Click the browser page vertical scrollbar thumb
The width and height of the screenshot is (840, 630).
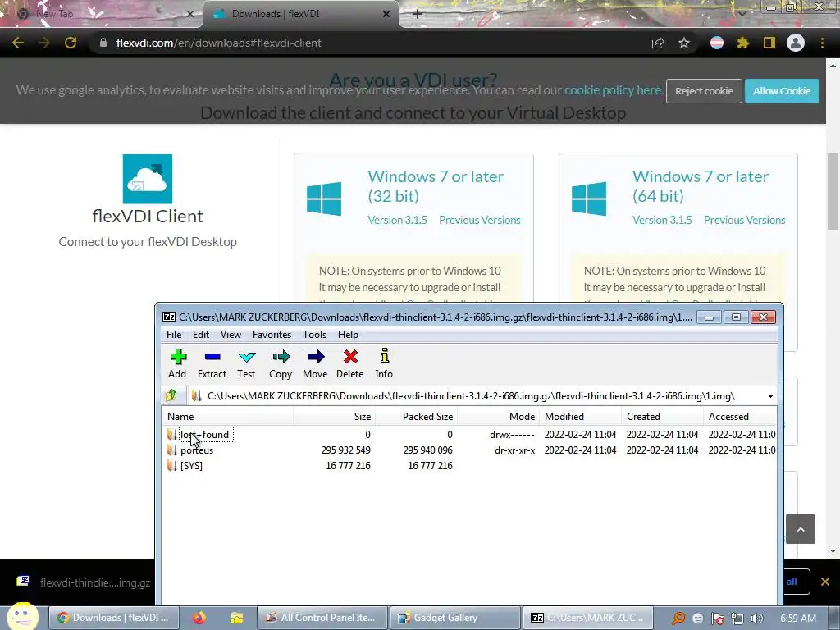tap(833, 194)
